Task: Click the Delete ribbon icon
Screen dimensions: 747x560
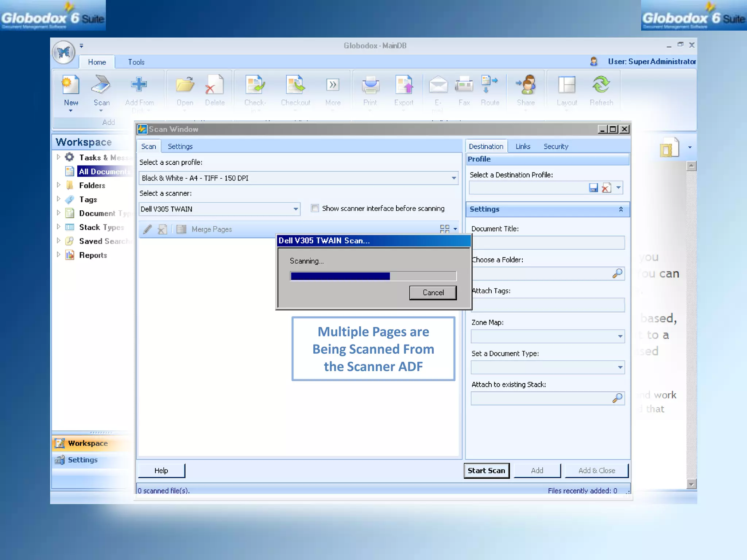Action: (214, 85)
